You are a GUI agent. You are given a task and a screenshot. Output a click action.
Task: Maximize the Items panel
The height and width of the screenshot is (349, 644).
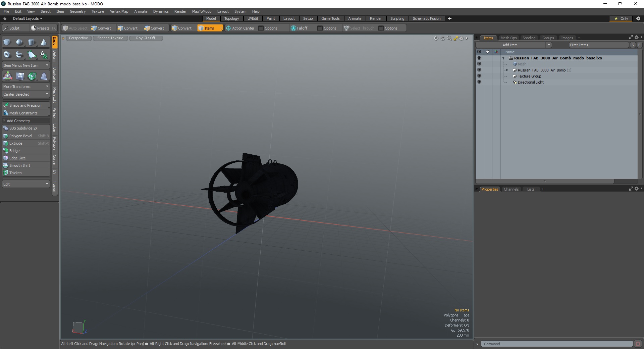click(x=631, y=38)
